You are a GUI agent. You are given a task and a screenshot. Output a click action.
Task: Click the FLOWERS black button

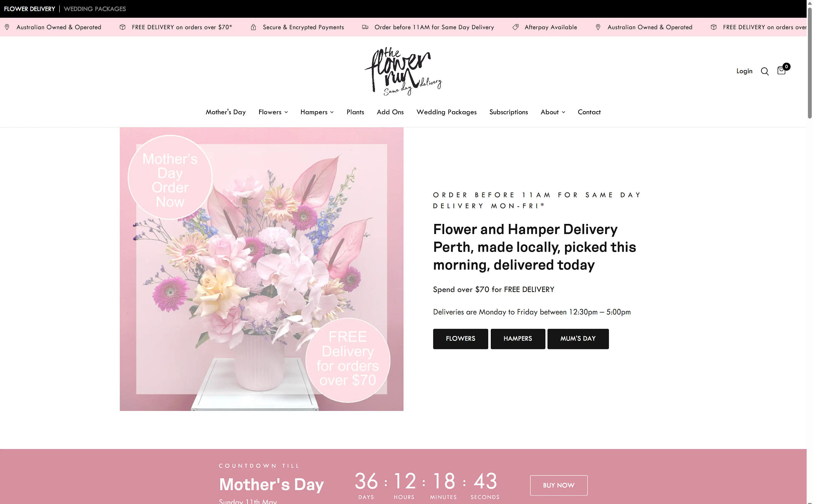point(460,339)
